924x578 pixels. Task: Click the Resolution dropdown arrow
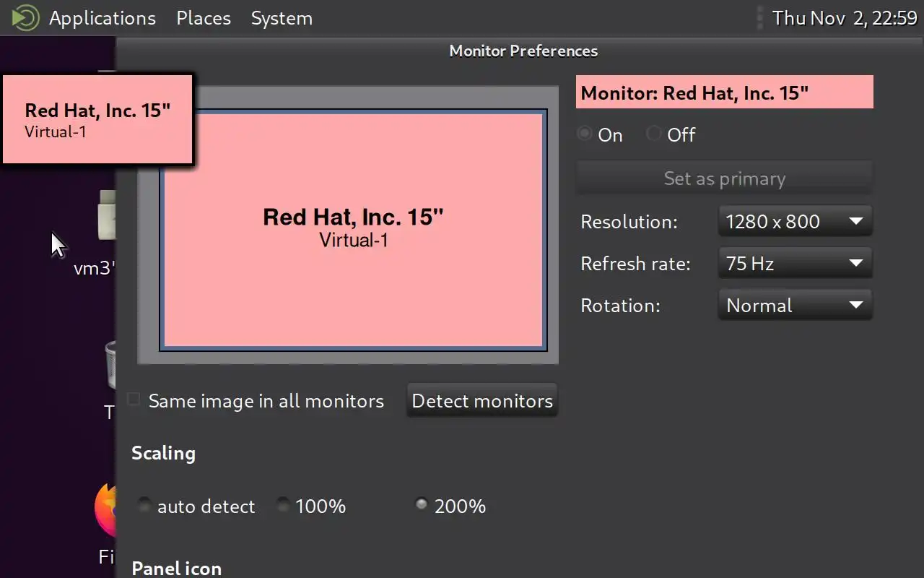coord(856,221)
